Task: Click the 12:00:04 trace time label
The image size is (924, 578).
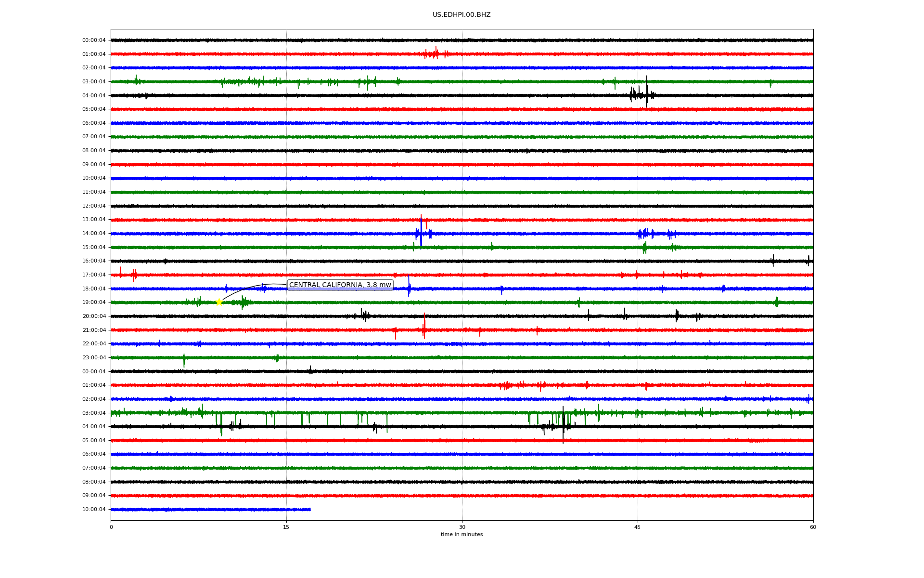Action: (x=94, y=206)
